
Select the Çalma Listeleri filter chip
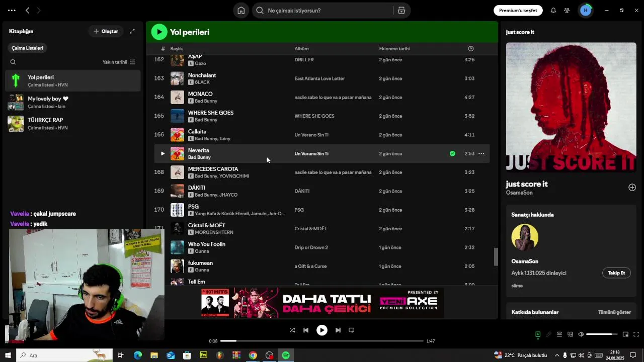[28, 48]
